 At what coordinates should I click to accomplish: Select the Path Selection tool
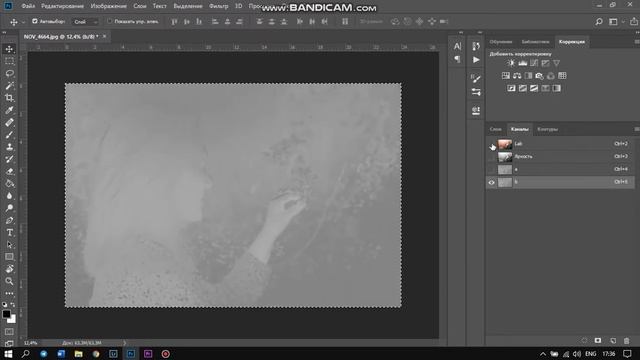pyautogui.click(x=9, y=245)
